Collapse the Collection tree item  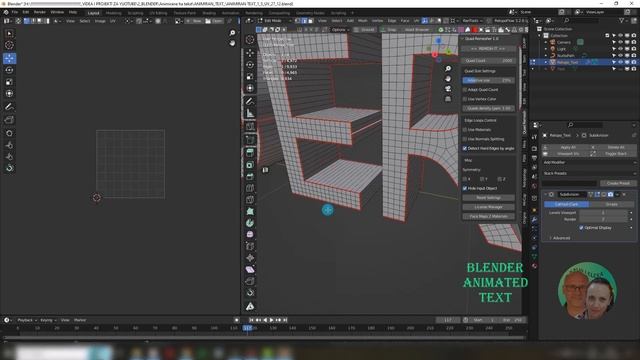540,36
